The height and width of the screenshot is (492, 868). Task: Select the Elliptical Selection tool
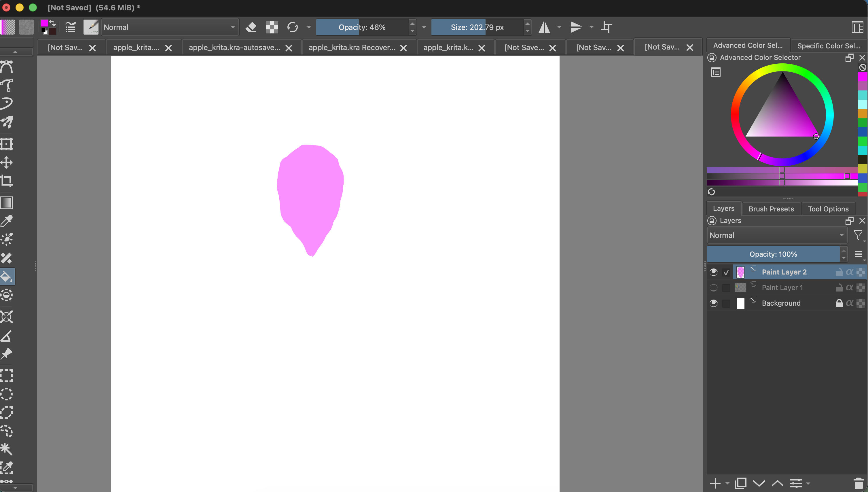[7, 394]
